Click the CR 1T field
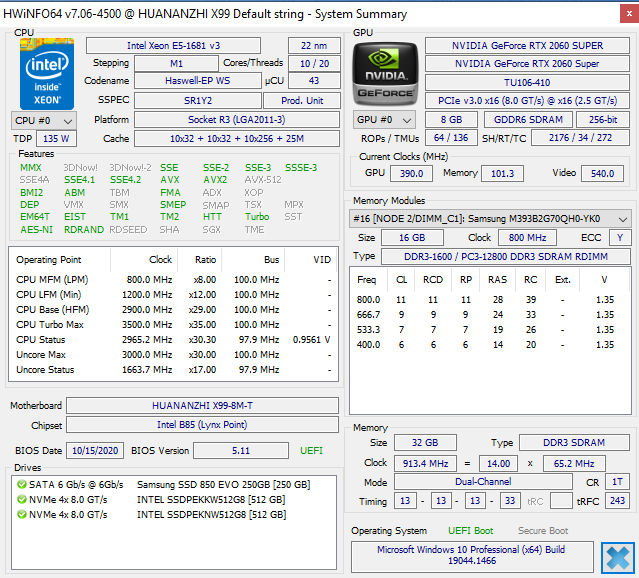 pyautogui.click(x=617, y=482)
